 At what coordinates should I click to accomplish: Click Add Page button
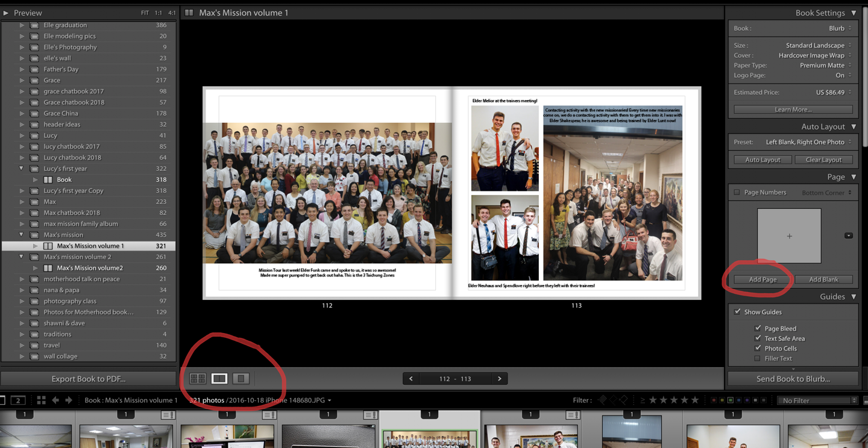coord(763,279)
